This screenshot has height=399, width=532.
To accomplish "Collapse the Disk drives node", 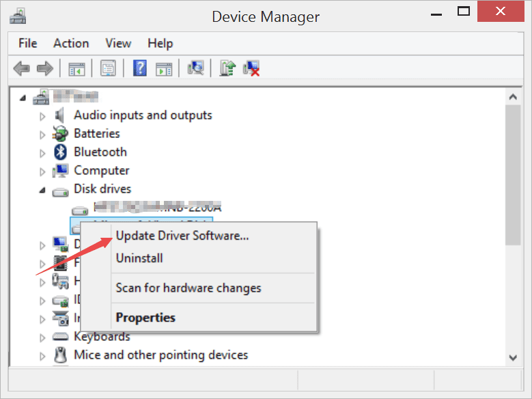I will pos(43,190).
